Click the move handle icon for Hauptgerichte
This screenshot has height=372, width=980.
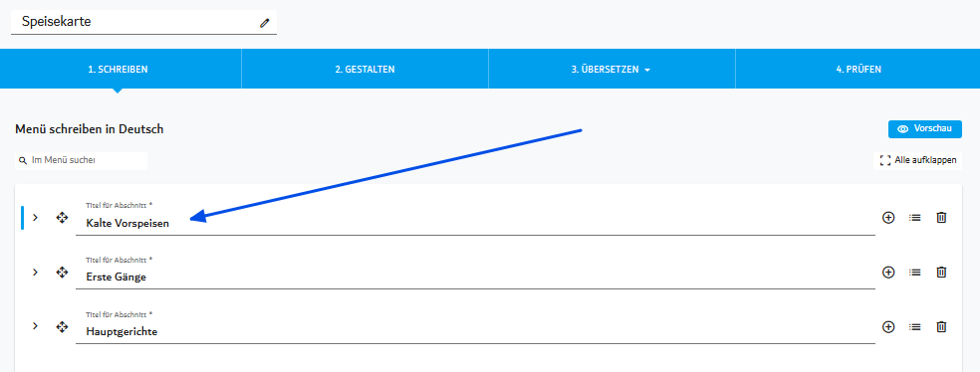(62, 326)
